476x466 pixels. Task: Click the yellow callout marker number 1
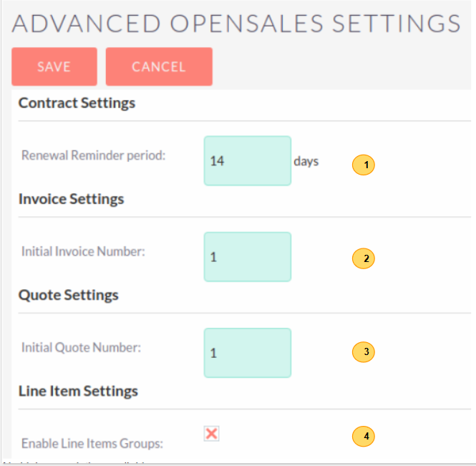coord(364,165)
